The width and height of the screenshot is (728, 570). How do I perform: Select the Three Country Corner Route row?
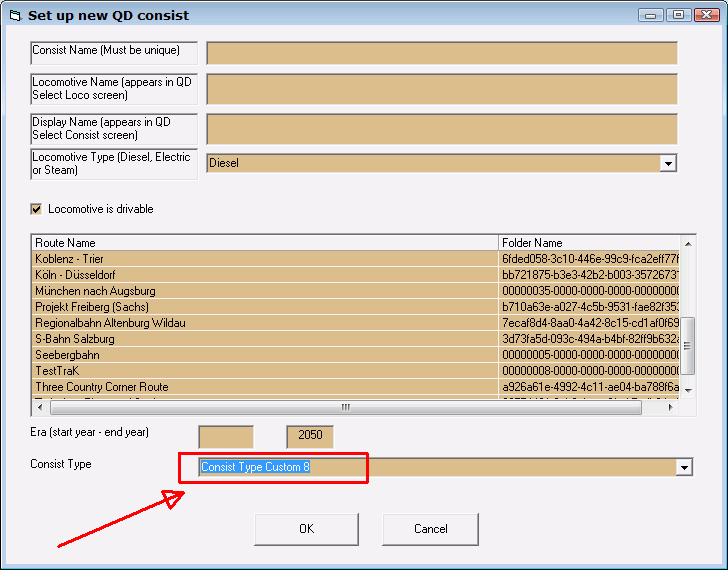[265, 387]
